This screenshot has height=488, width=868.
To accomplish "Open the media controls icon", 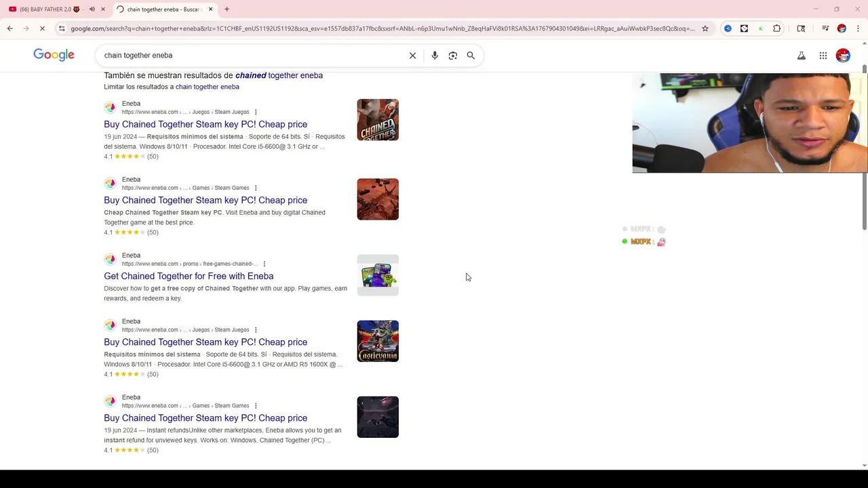I will [825, 28].
